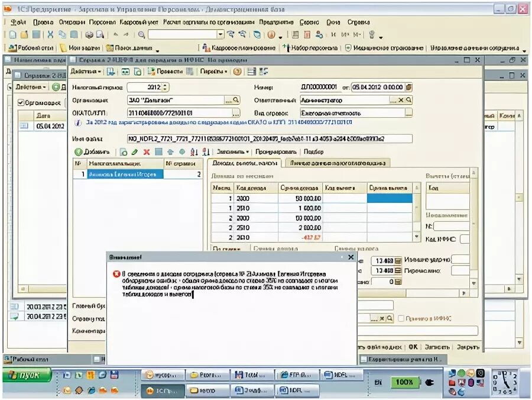Click the New document icon in main toolbar
Screen dimensions: 532x400
12,34
